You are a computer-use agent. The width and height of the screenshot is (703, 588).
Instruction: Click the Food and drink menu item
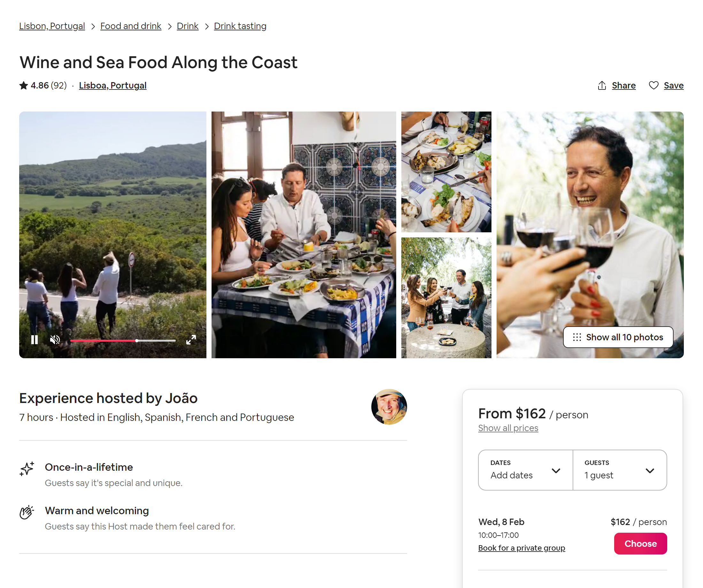pyautogui.click(x=131, y=26)
